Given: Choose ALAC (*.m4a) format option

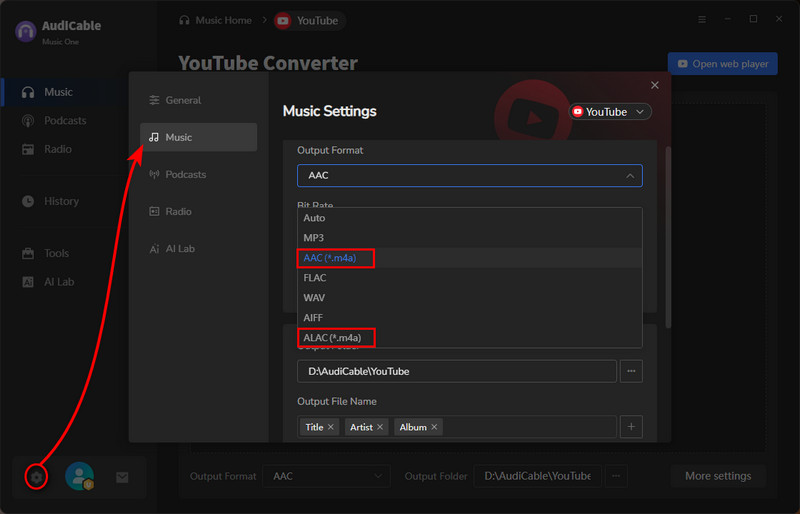Looking at the screenshot, I should pos(469,337).
